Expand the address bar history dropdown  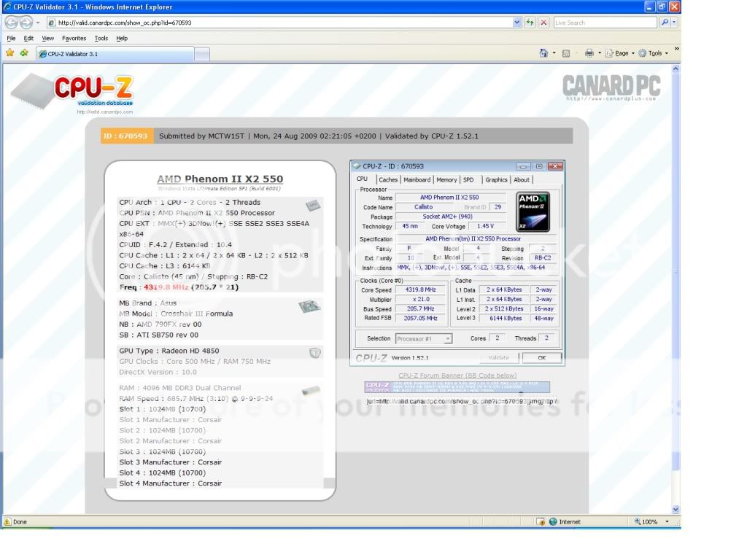517,23
